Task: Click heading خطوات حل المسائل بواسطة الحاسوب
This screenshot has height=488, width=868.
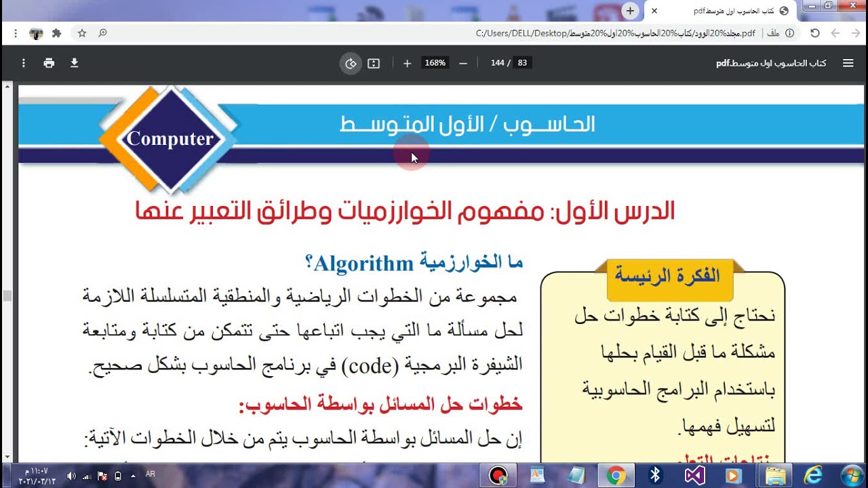Action: point(380,404)
